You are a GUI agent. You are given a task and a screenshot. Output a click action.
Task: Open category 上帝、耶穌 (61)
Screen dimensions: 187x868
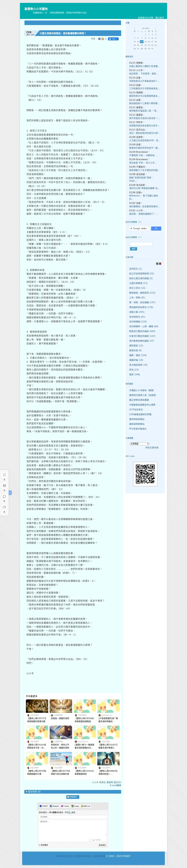pos(137,297)
